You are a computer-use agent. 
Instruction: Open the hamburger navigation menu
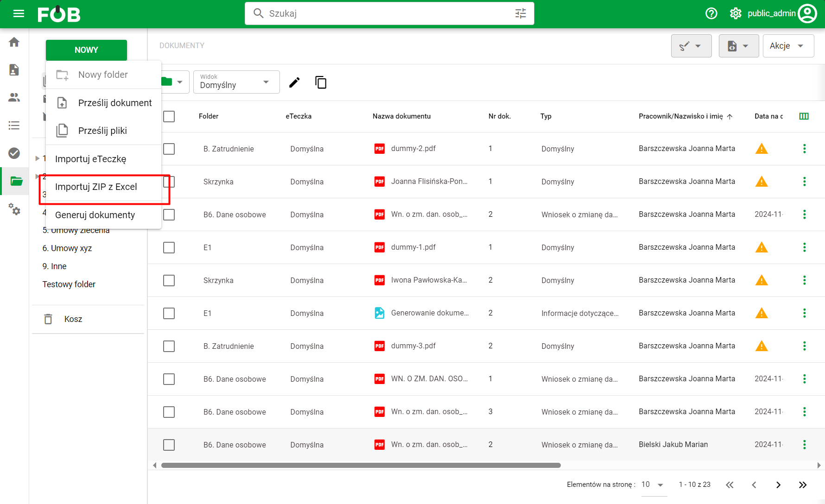click(19, 13)
